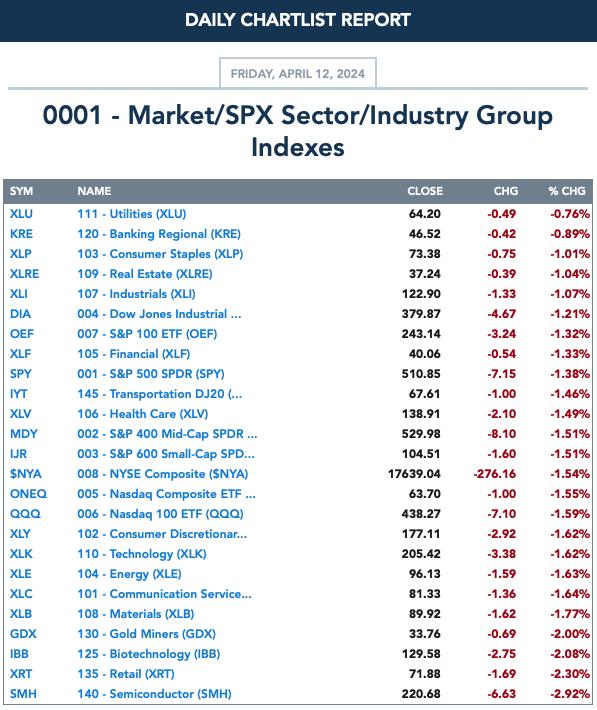Viewport: 597px width, 710px height.
Task: Click the SMH symbol link
Action: click(x=23, y=693)
